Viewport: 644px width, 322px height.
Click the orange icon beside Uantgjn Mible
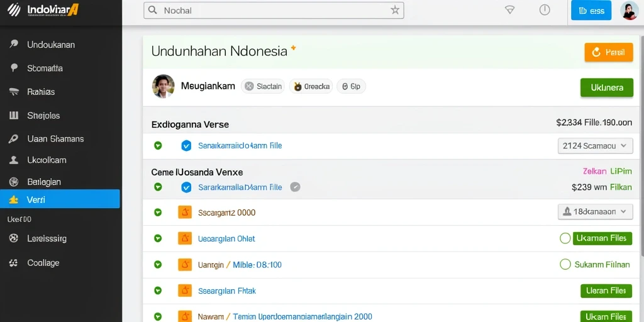185,265
